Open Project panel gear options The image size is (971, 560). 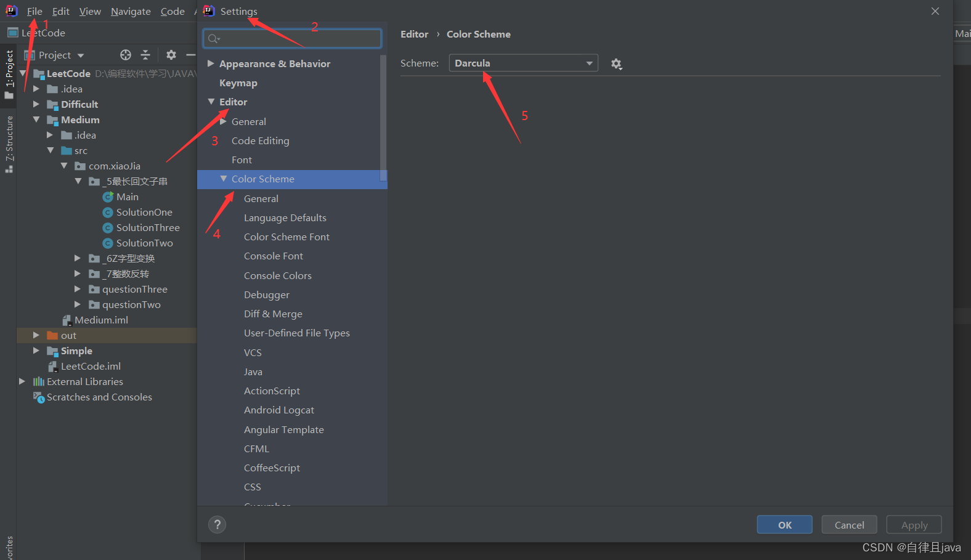pyautogui.click(x=171, y=55)
